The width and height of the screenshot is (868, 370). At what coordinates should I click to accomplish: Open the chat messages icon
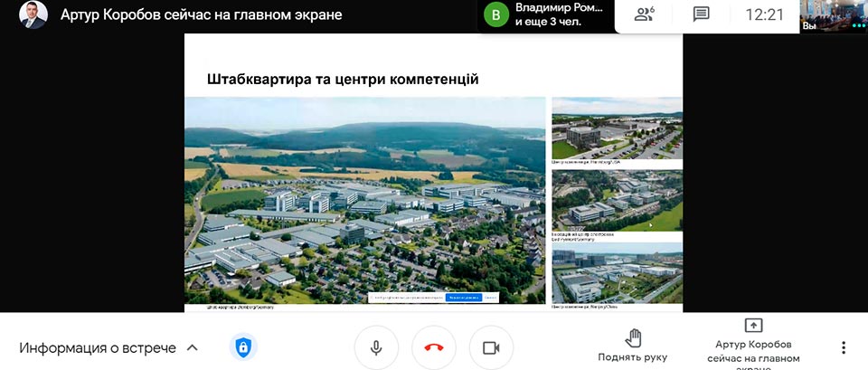[702, 15]
